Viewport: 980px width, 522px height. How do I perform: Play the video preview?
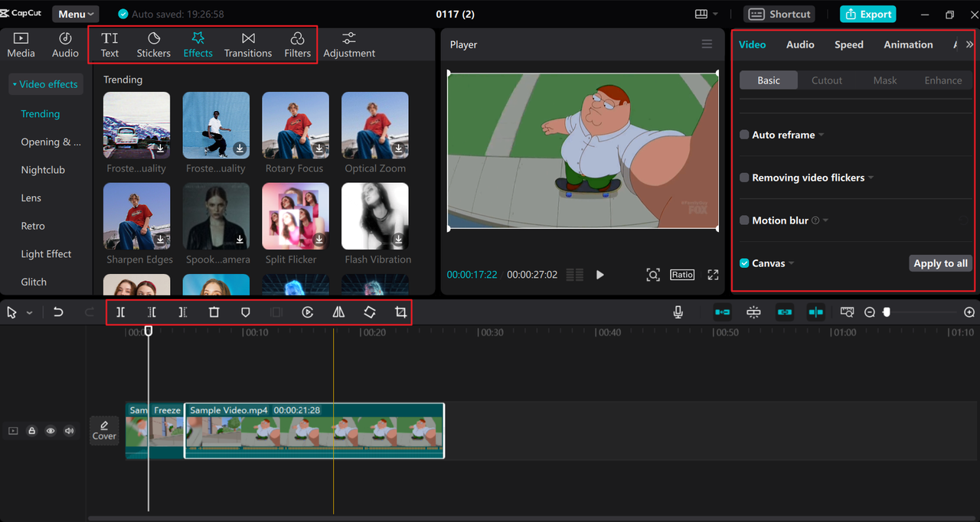(600, 275)
